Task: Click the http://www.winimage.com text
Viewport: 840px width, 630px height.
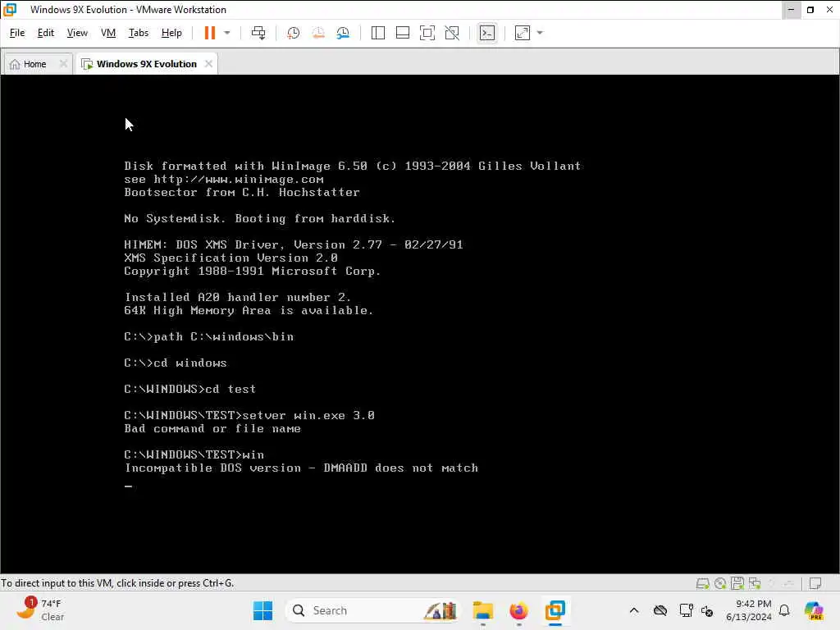Action: pos(239,180)
